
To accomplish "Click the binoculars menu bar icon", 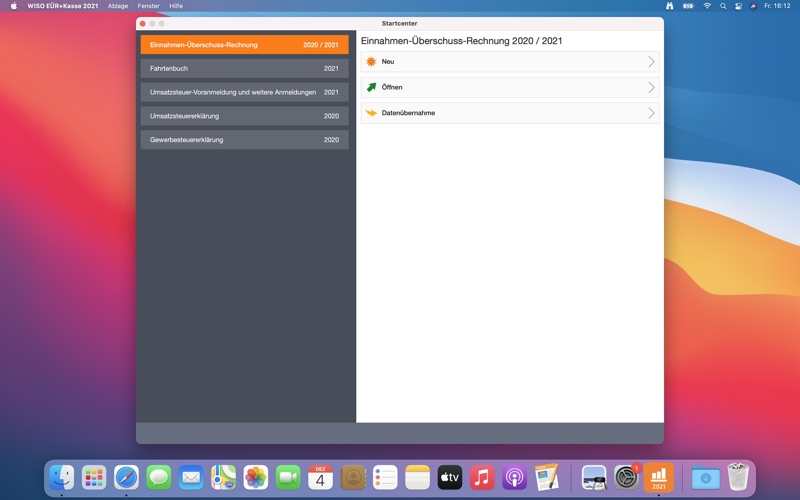I will click(669, 6).
